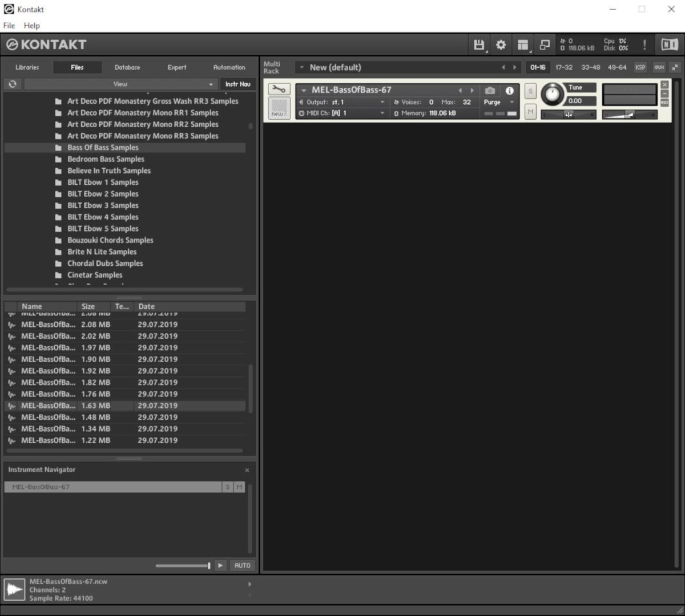Adjust the sample preview volume slider
Viewport: 685px width, 616px height.
click(183, 566)
